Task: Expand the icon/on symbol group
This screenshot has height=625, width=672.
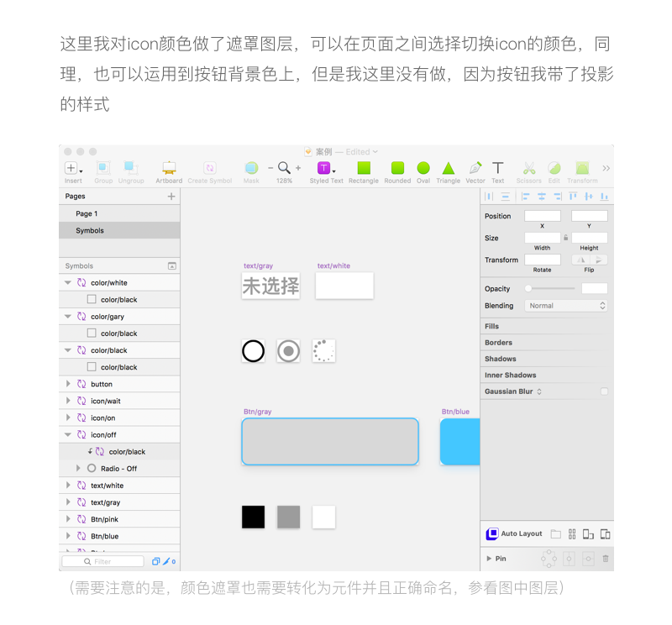Action: 68,418
